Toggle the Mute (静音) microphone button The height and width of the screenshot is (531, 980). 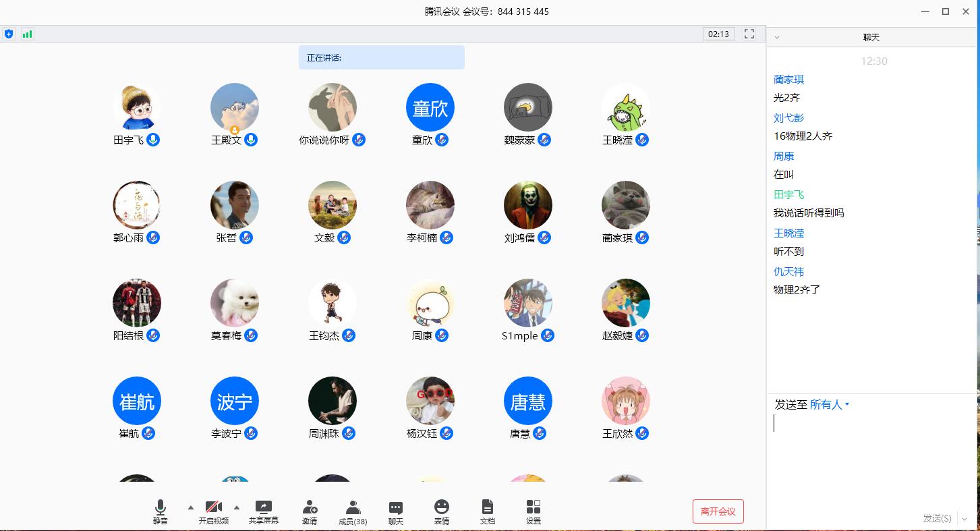coord(160,507)
